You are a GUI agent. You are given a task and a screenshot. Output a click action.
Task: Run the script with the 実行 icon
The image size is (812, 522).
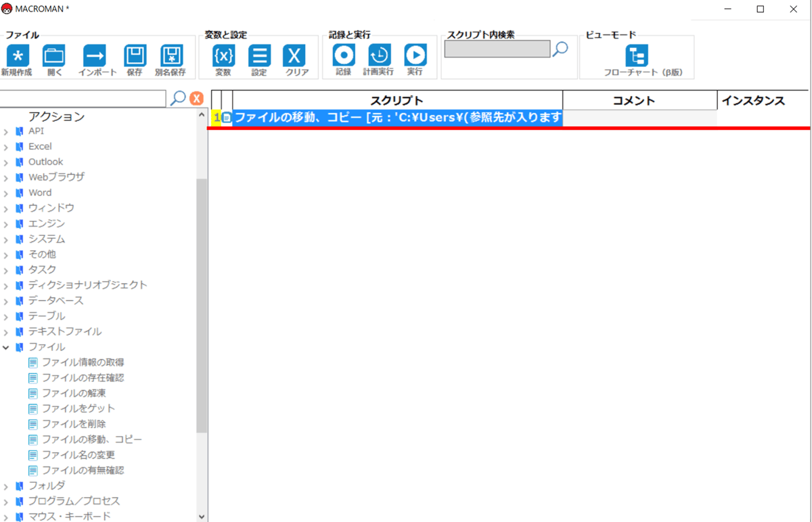415,55
